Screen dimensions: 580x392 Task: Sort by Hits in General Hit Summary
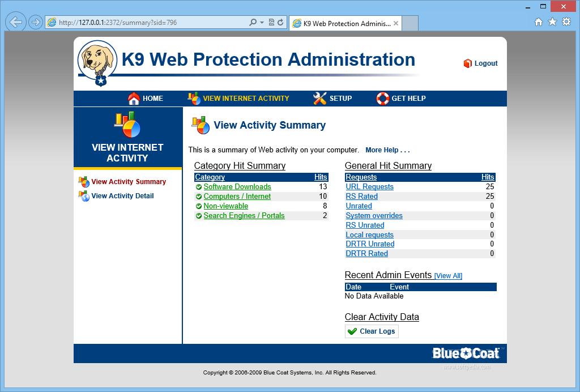click(x=488, y=177)
